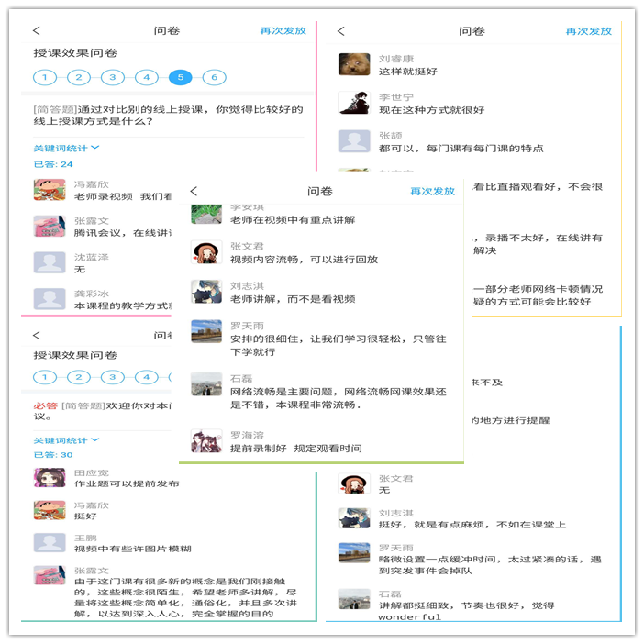Select question step 1 above 已答: 24 list

click(45, 78)
